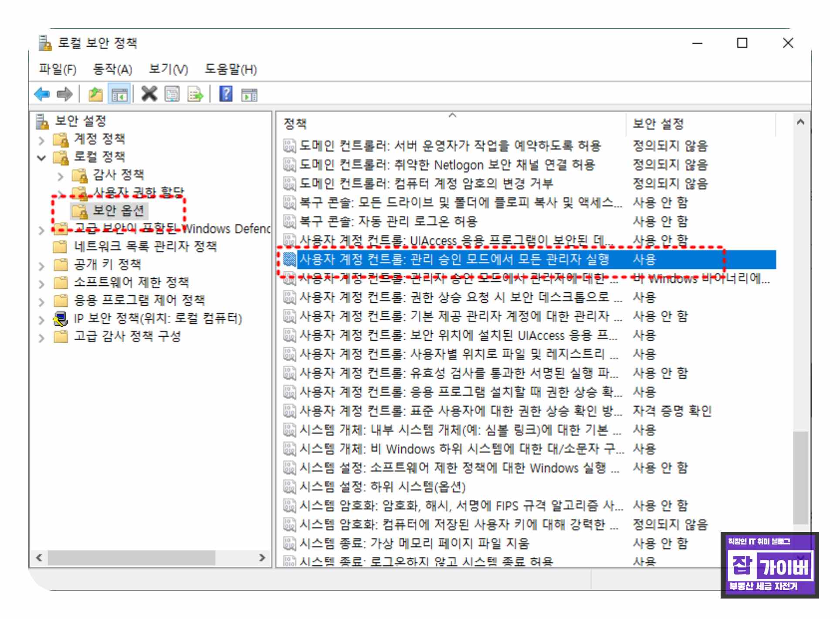Open the 파일(F) menu
The image size is (840, 619).
(57, 69)
